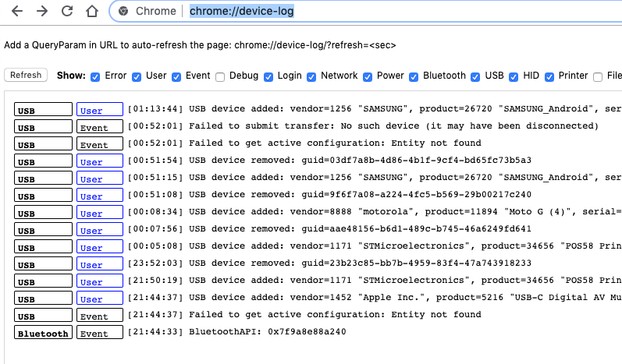
Task: Select the BluetoothAPI: 0x7f9a8e88a240 entry
Action: [x=268, y=332]
